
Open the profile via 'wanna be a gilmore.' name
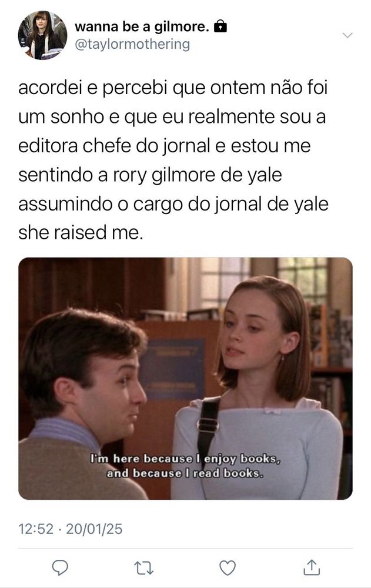pyautogui.click(x=142, y=26)
